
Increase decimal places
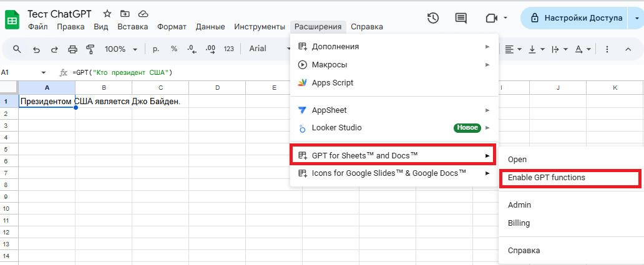pos(210,49)
